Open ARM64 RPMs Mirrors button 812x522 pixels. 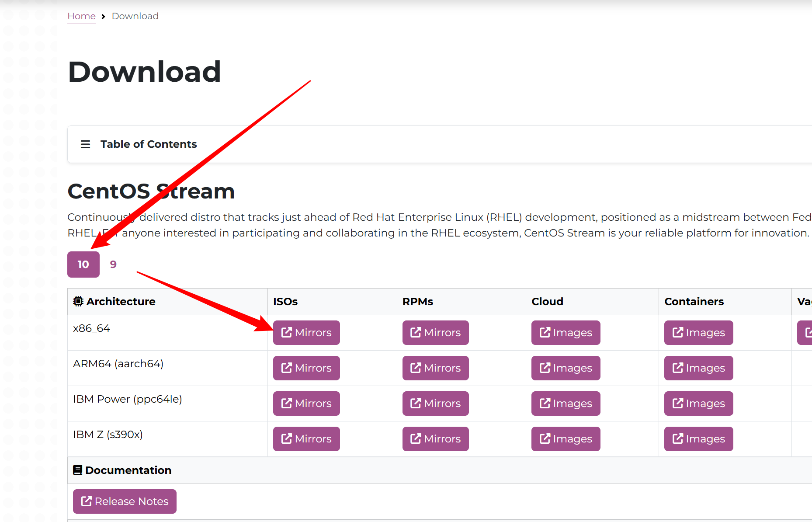point(435,368)
